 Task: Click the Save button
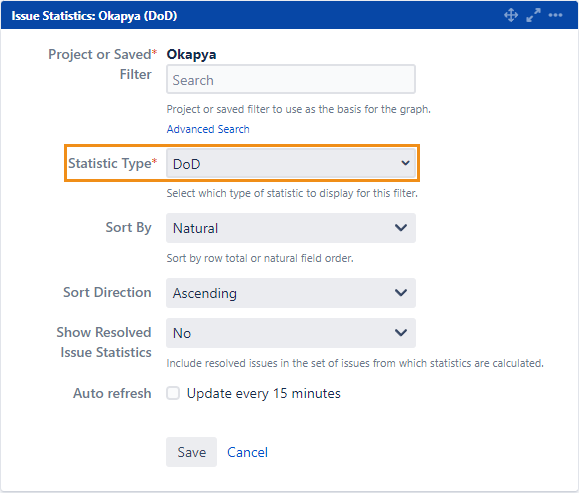click(x=191, y=452)
